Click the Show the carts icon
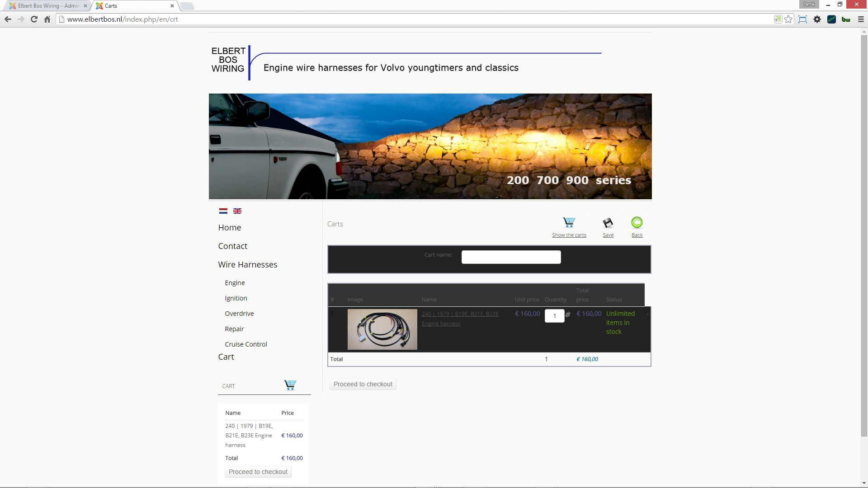This screenshot has width=868, height=488. [569, 222]
